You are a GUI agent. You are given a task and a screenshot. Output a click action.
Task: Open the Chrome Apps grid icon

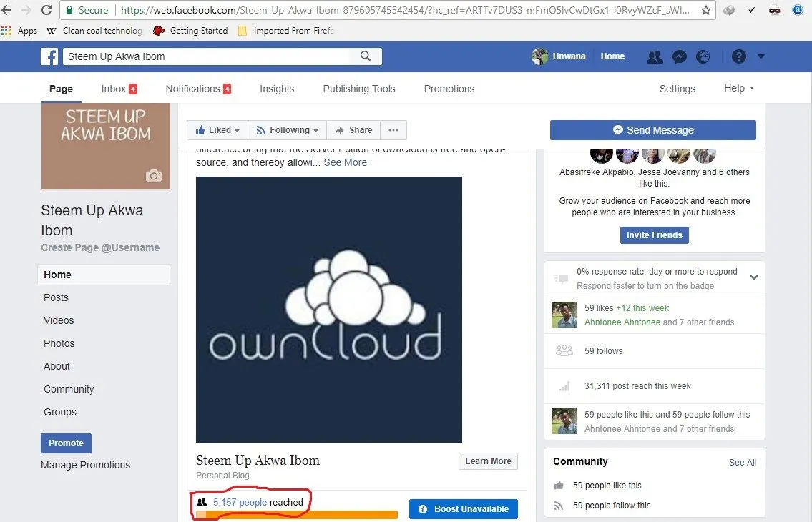click(x=6, y=31)
